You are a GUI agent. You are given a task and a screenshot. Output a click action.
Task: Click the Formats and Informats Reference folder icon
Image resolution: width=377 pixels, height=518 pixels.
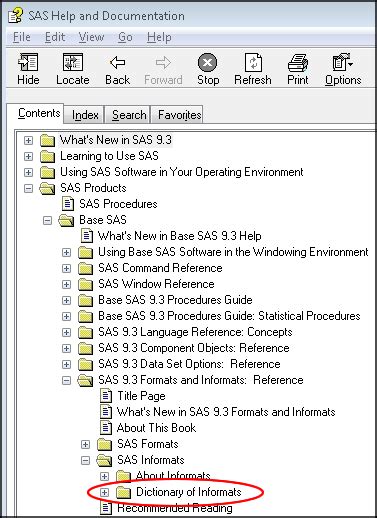click(85, 380)
